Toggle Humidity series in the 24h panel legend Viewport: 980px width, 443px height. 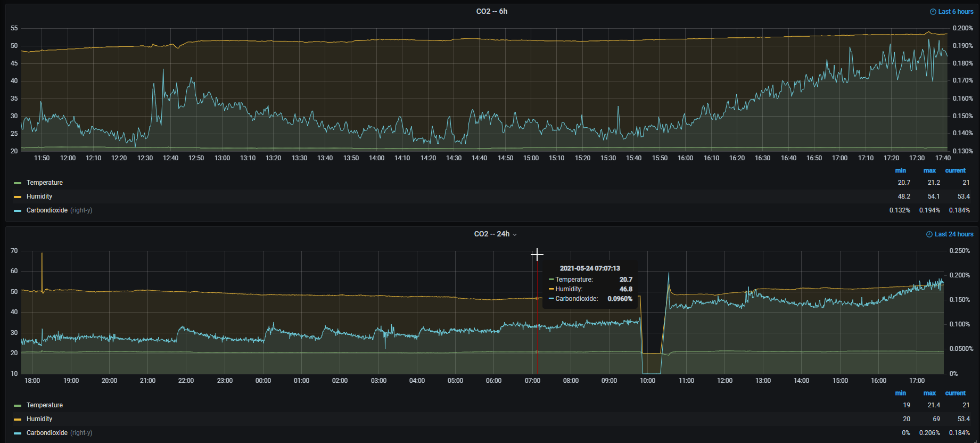tap(39, 419)
